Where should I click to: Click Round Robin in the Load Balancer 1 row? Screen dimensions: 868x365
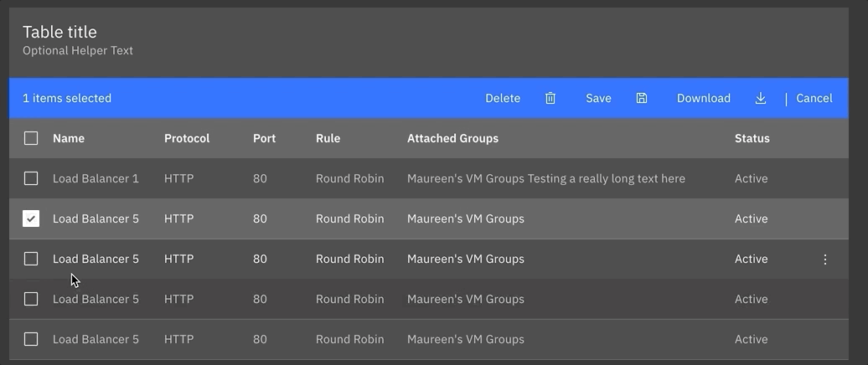tap(350, 178)
